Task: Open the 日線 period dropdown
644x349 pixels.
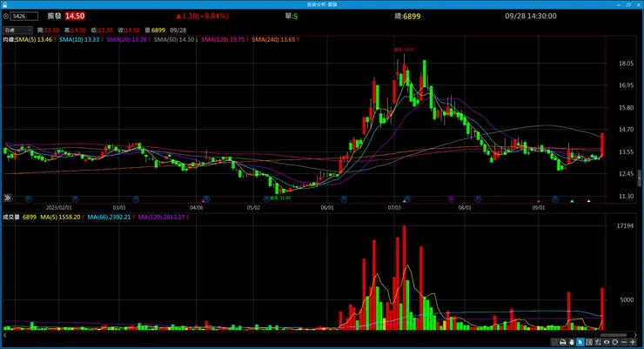Action: pos(17,30)
